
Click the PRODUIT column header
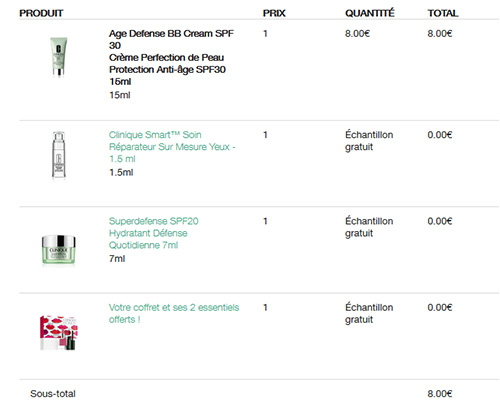pos(41,13)
